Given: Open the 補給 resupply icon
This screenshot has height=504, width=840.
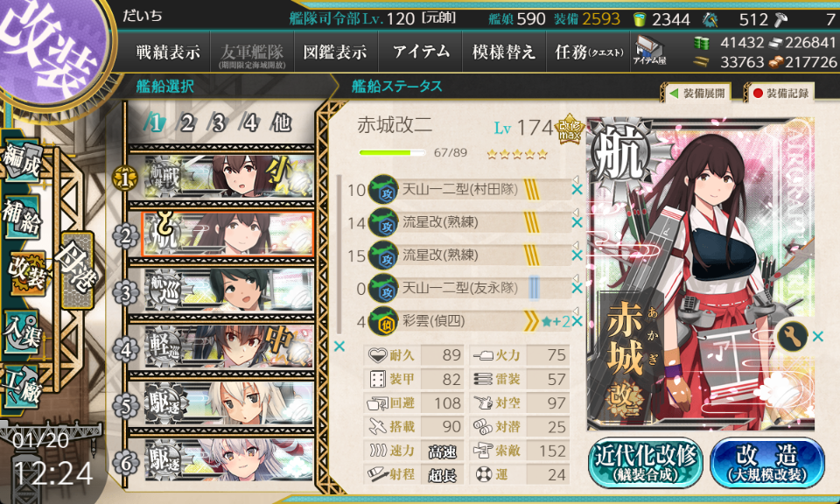Looking at the screenshot, I should tap(23, 216).
